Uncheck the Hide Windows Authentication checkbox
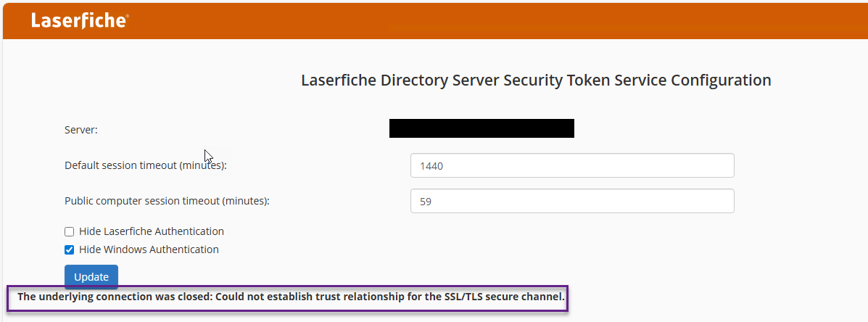 pyautogui.click(x=69, y=249)
